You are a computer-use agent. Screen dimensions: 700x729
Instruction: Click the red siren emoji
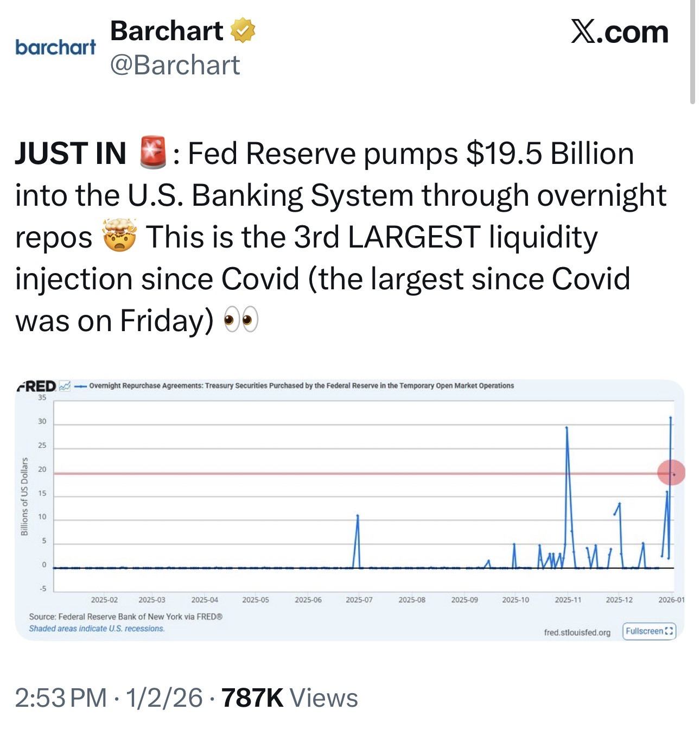click(x=153, y=153)
